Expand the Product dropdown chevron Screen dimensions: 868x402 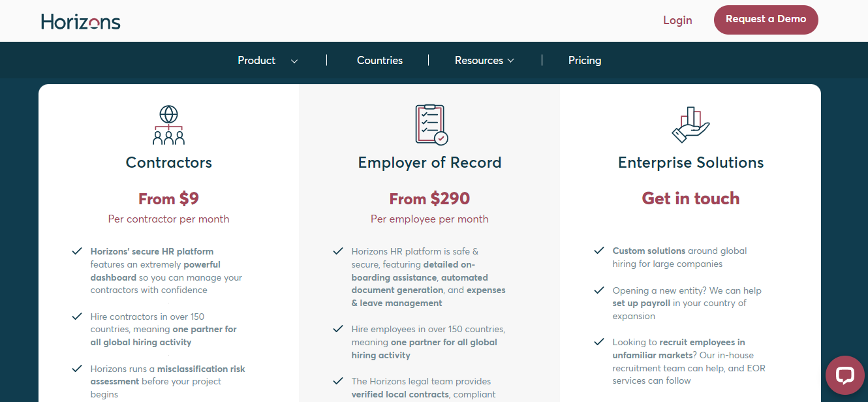[294, 61]
